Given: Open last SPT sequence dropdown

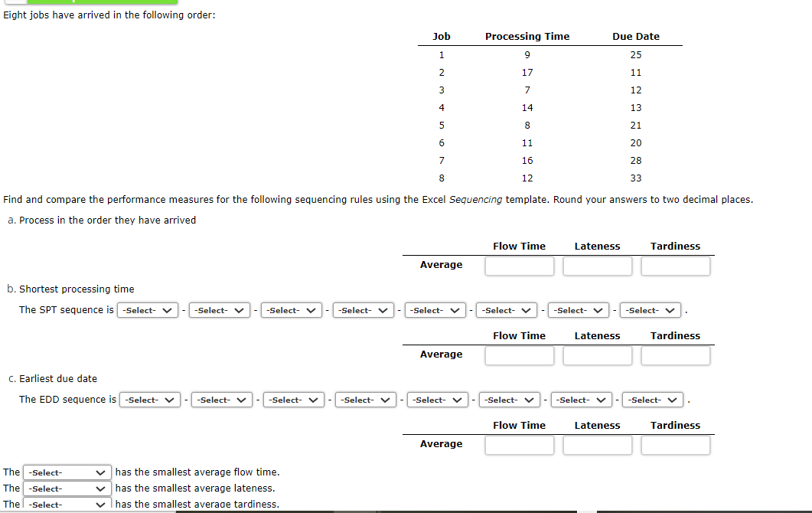Looking at the screenshot, I should point(651,310).
